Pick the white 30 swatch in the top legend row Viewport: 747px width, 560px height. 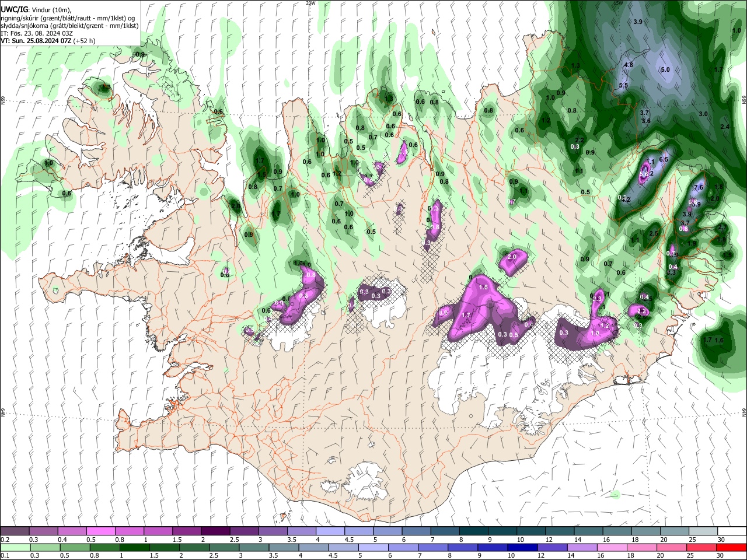click(732, 531)
